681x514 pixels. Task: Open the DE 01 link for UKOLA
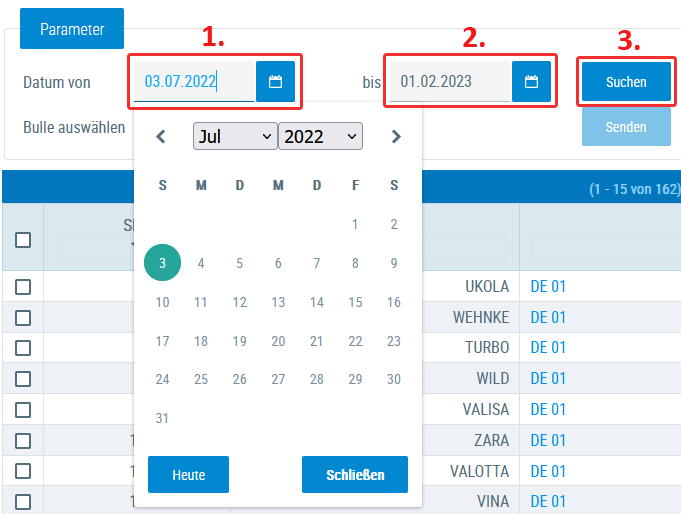pos(548,287)
